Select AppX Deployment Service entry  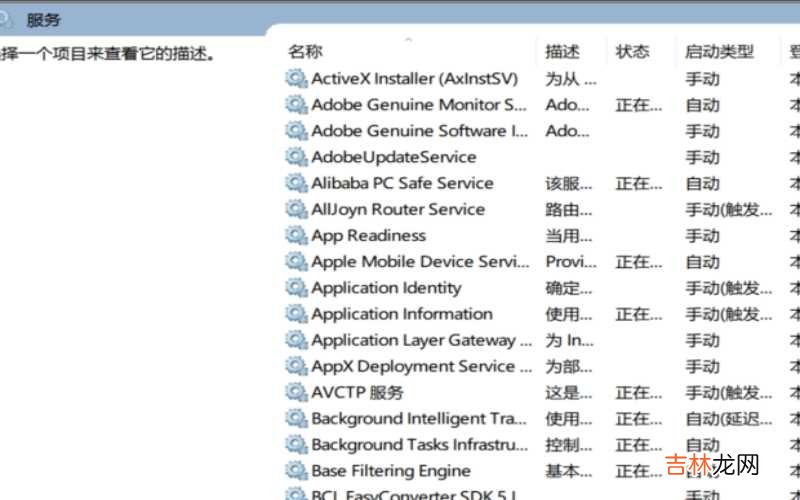pos(413,366)
